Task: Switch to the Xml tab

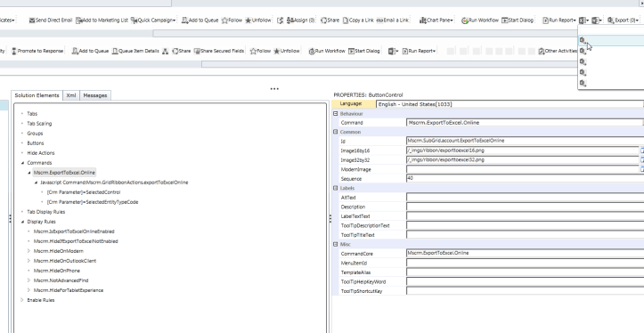Action: click(x=71, y=95)
